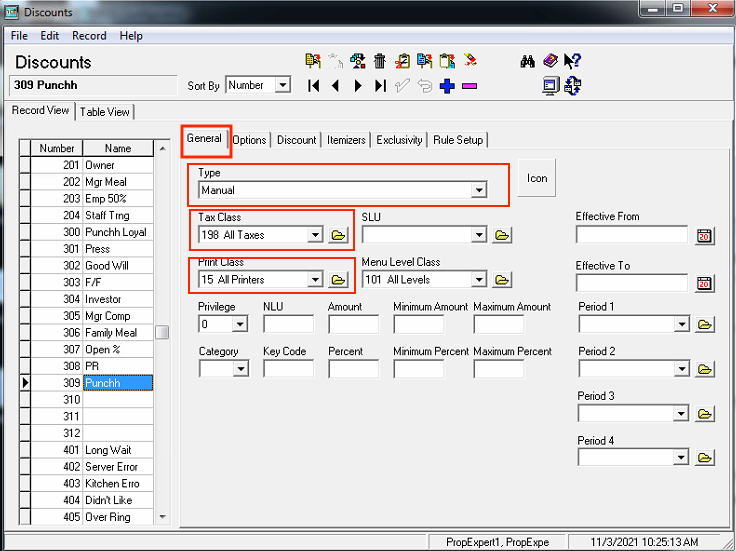Jump to the first record
This screenshot has height=551, width=736.
click(x=314, y=86)
